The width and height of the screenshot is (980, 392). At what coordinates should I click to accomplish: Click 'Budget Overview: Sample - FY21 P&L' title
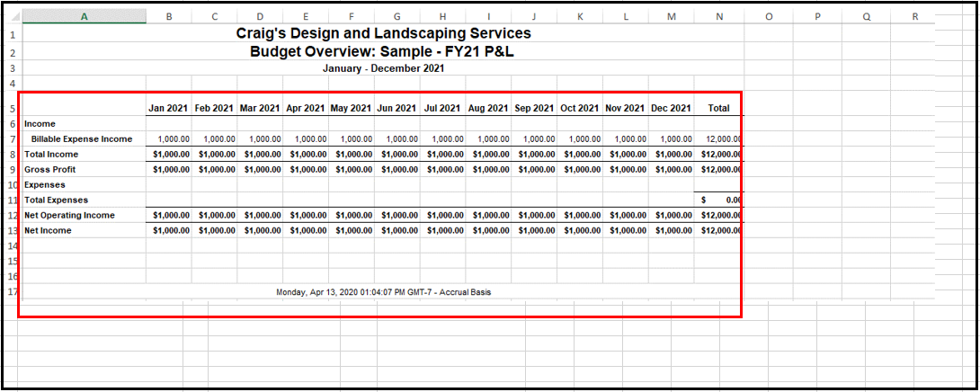click(382, 52)
